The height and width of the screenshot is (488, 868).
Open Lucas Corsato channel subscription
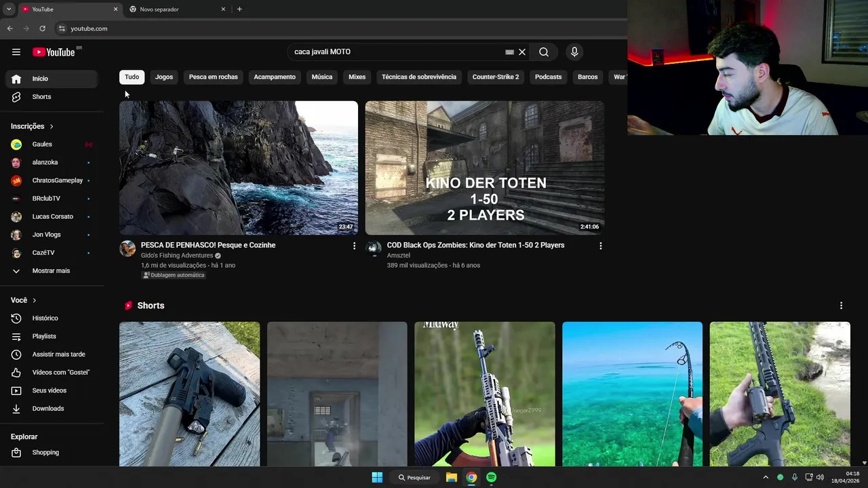pyautogui.click(x=52, y=217)
